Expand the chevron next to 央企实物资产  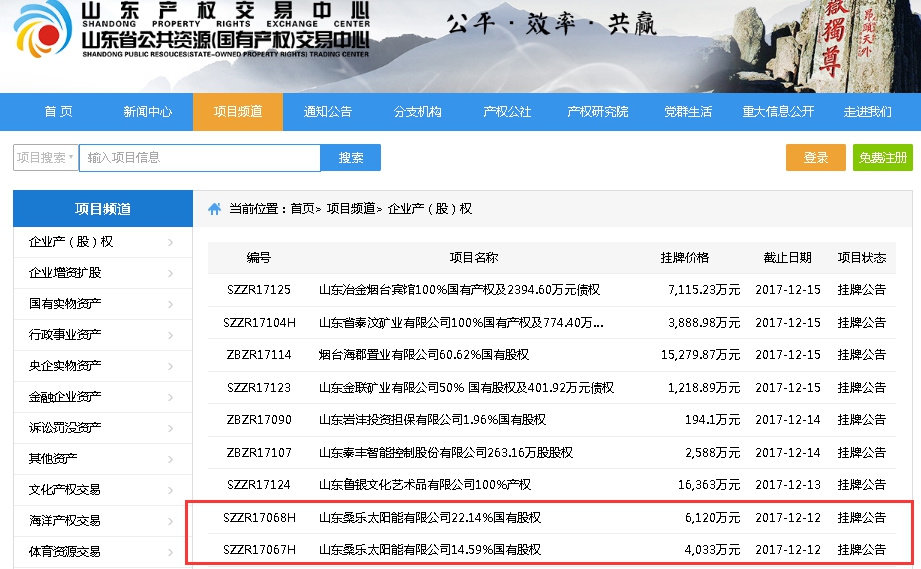tap(170, 366)
